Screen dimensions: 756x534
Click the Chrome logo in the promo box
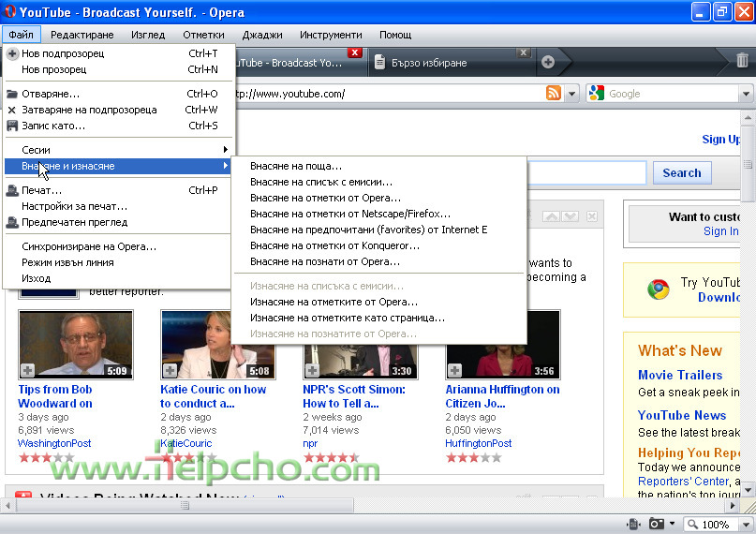coord(658,289)
